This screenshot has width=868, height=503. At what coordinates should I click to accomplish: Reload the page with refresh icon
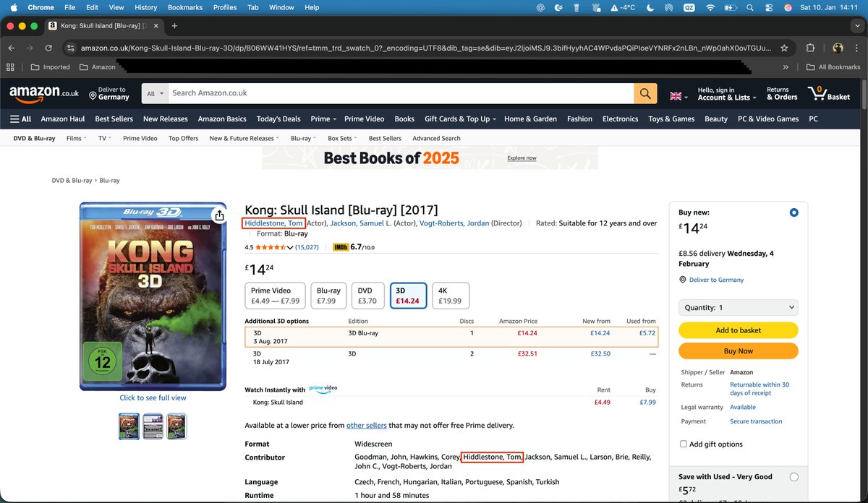coord(50,48)
